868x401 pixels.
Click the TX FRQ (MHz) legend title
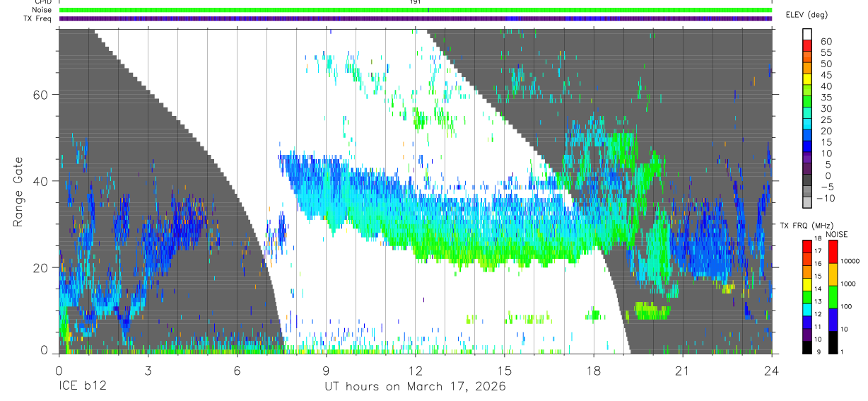807,225
